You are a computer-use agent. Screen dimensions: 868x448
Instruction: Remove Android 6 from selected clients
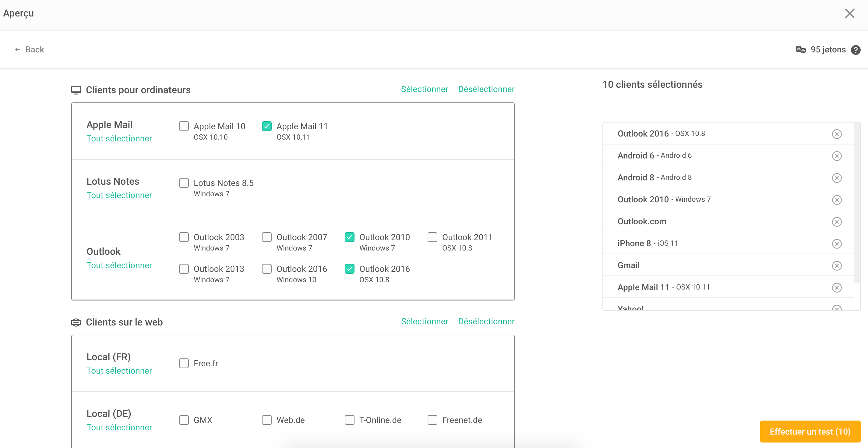tap(837, 156)
